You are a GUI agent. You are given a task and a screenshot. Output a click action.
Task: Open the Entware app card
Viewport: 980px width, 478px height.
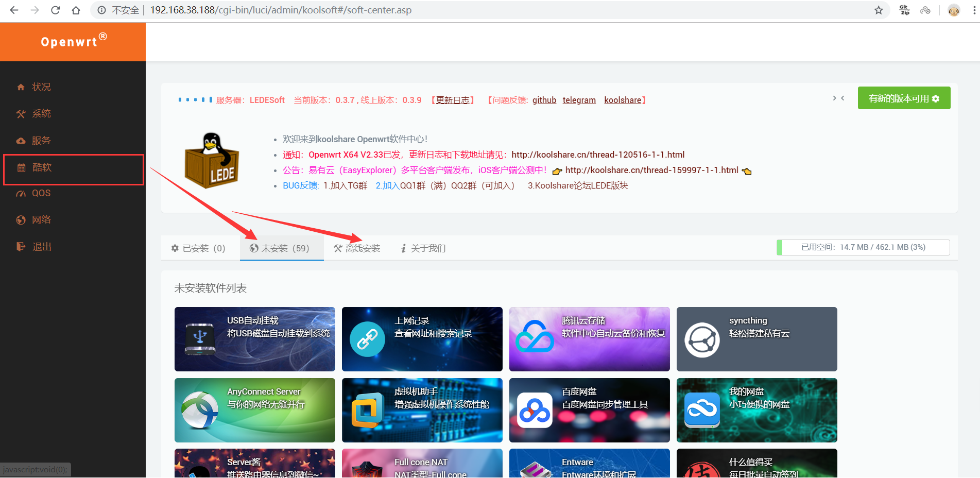[x=590, y=463]
